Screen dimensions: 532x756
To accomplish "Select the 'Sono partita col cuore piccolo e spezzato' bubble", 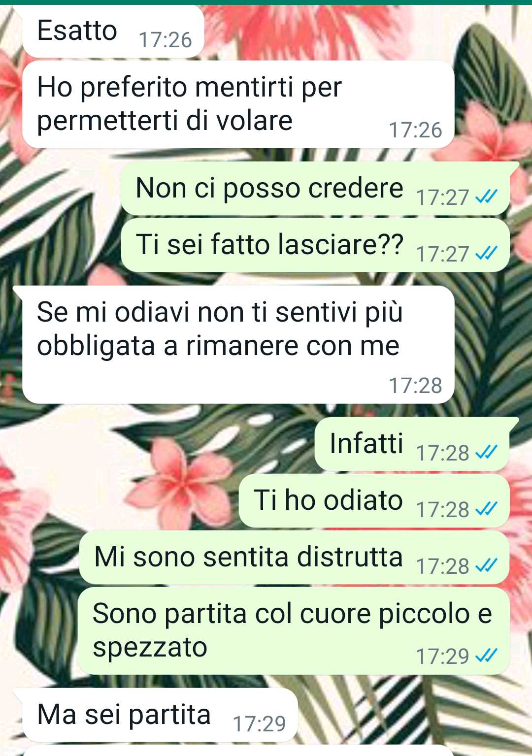I will [x=294, y=631].
